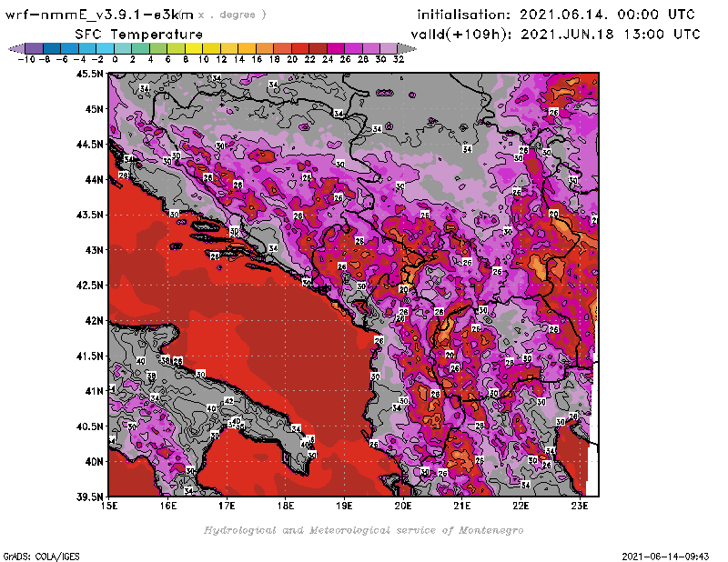
Task: Click the legend swatch between -8 and -6
Action: coord(52,48)
